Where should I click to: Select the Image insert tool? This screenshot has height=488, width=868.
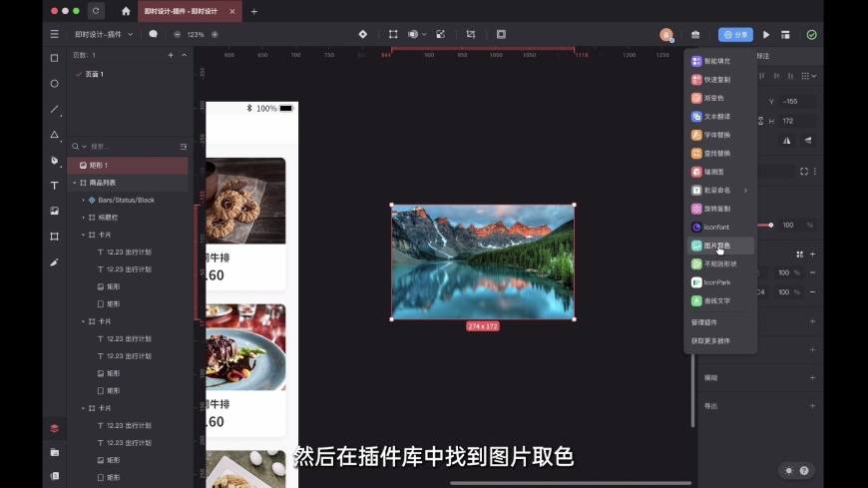(x=54, y=211)
